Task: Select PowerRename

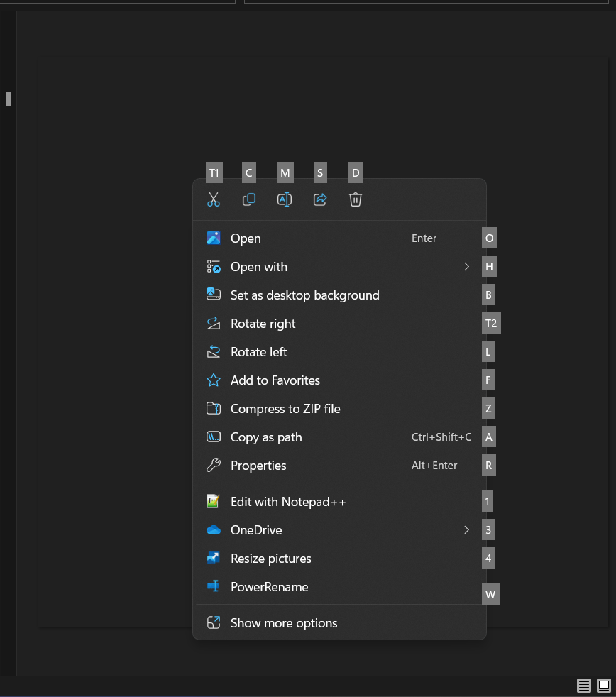Action: pos(339,587)
